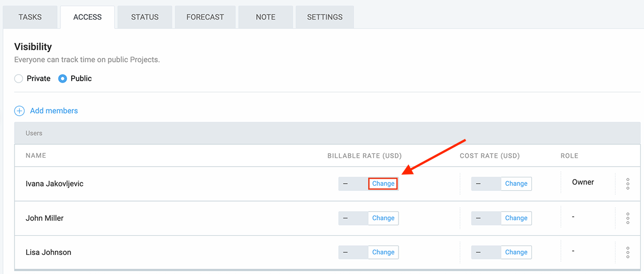644x274 pixels.
Task: Go to the Forecast tab
Action: [x=206, y=17]
